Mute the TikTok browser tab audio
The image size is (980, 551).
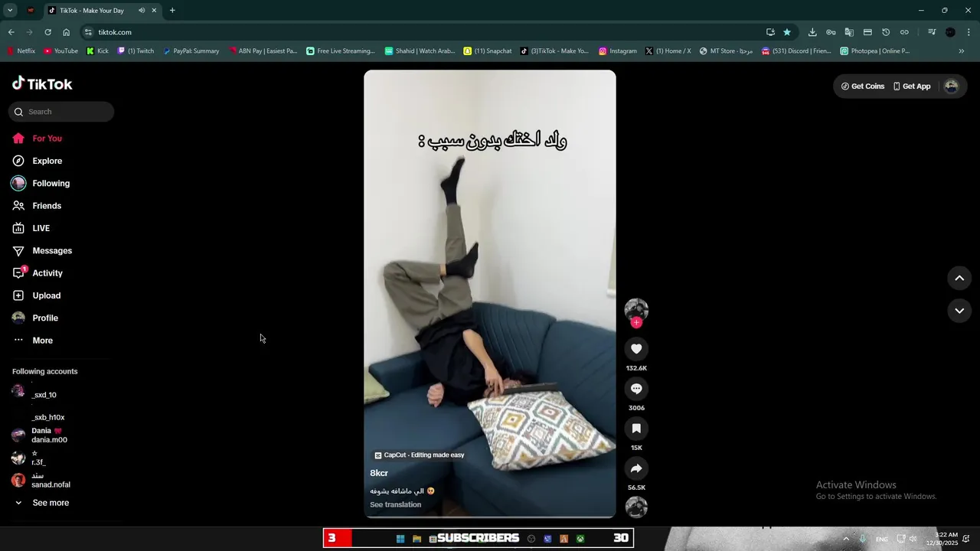point(142,11)
